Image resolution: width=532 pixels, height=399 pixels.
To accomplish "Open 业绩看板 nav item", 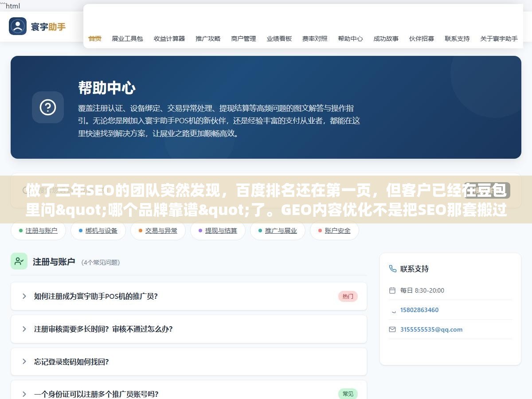I will pyautogui.click(x=279, y=39).
